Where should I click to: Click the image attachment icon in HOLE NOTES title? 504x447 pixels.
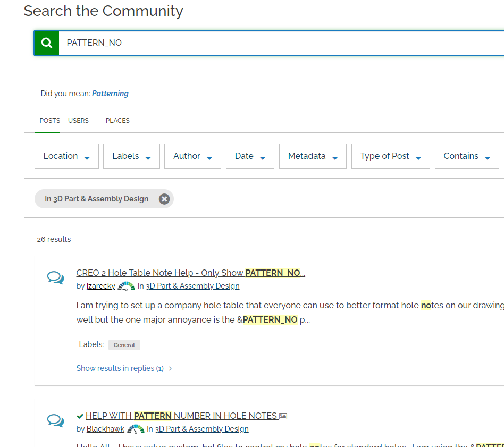coord(282,416)
